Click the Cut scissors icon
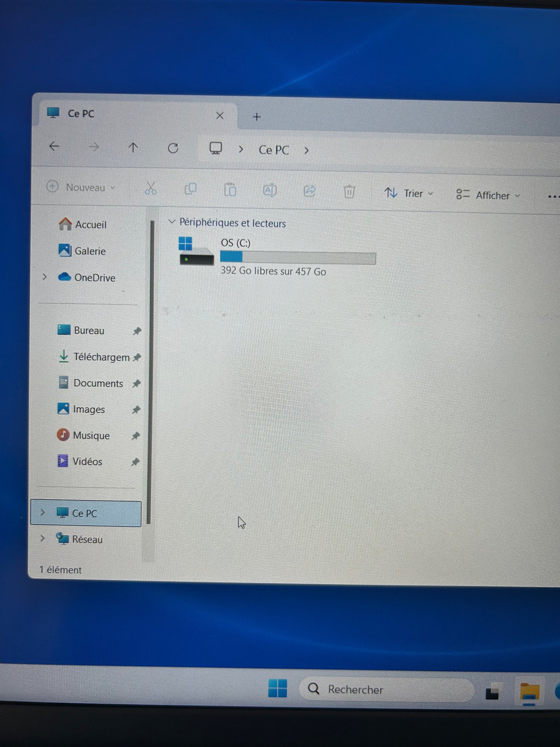Screen dimensions: 560x747 (151, 189)
